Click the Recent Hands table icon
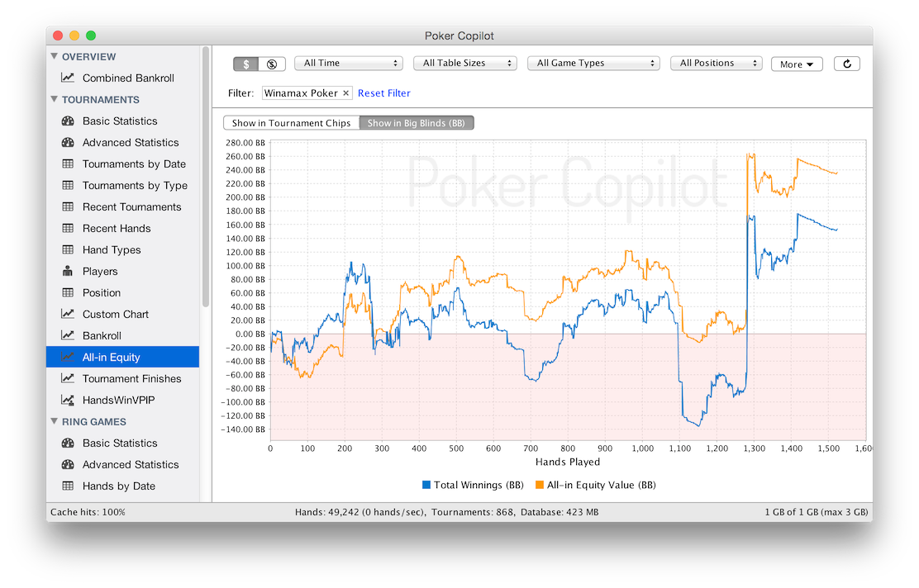Image resolution: width=919 pixels, height=588 pixels. (x=68, y=228)
